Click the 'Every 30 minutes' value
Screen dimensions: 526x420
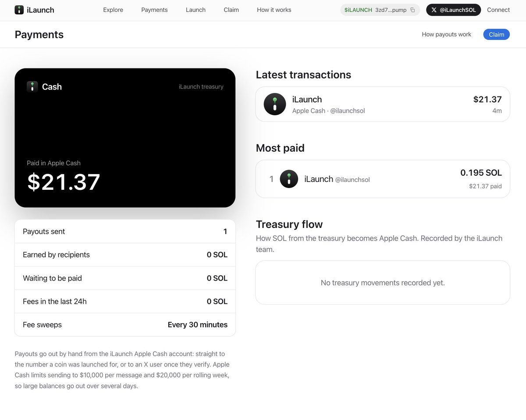click(x=198, y=325)
